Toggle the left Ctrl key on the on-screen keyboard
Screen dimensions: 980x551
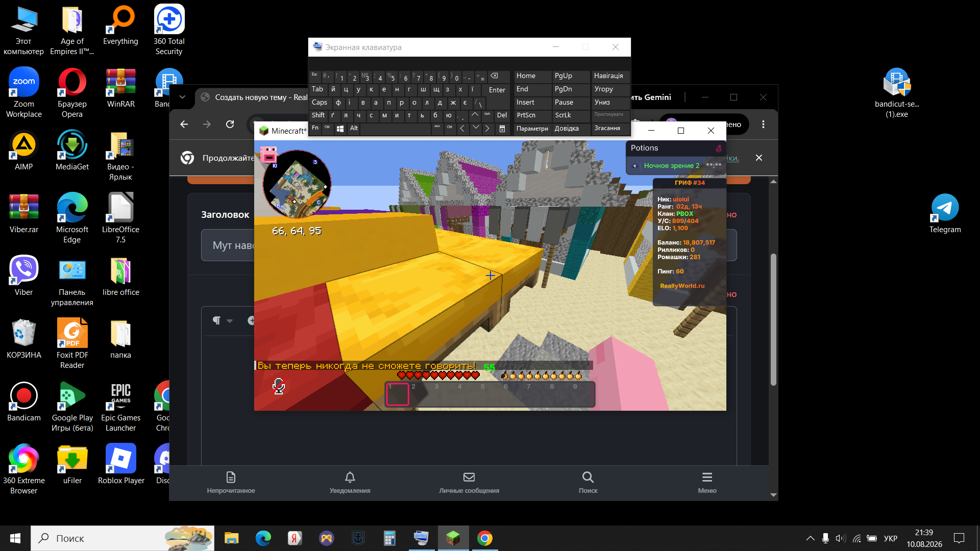point(327,128)
